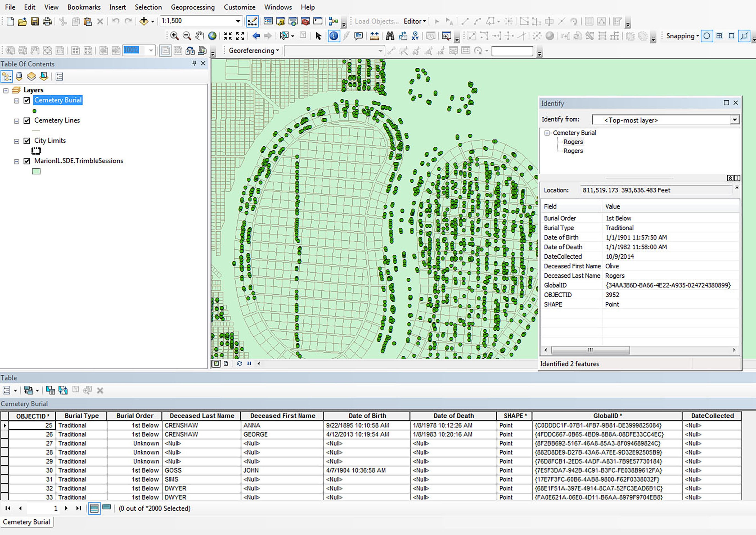Toggle City Limits layer visibility
The width and height of the screenshot is (756, 535).
[27, 141]
